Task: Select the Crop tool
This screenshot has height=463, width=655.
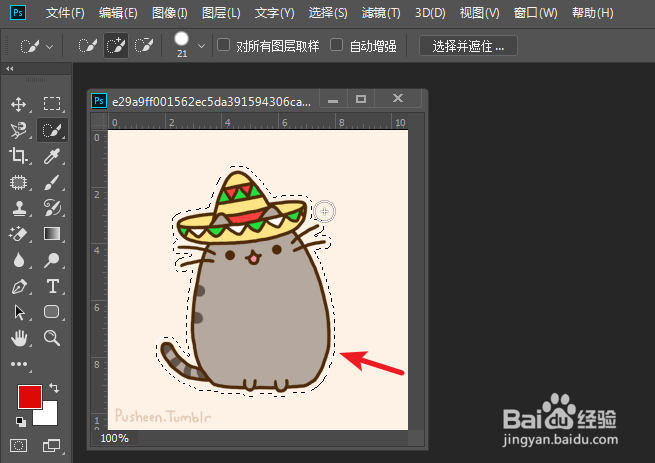Action: pos(18,155)
